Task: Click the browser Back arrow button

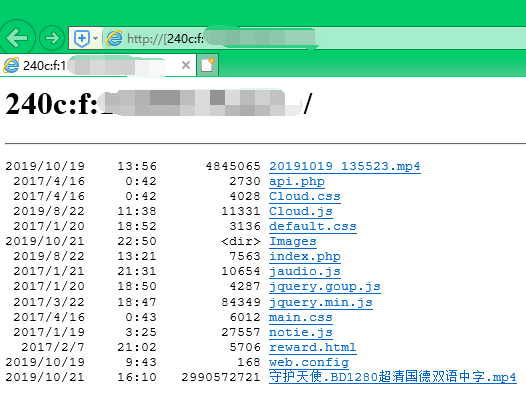Action: pyautogui.click(x=17, y=38)
